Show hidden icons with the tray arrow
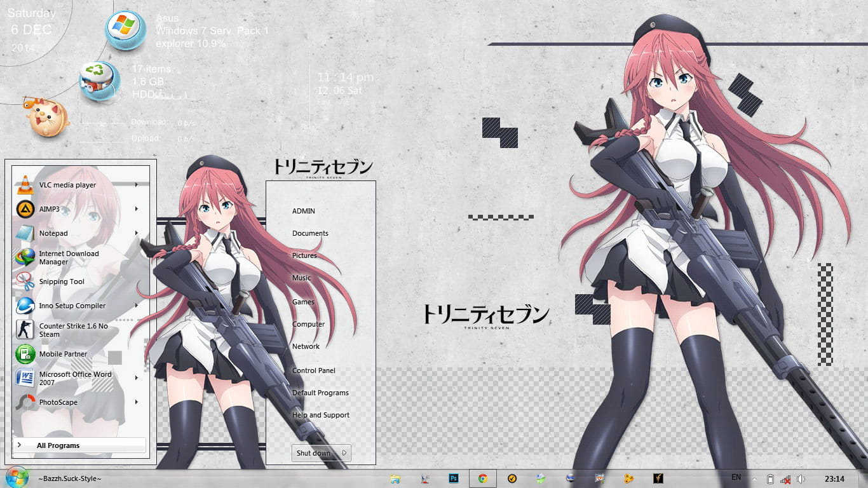 pyautogui.click(x=755, y=478)
